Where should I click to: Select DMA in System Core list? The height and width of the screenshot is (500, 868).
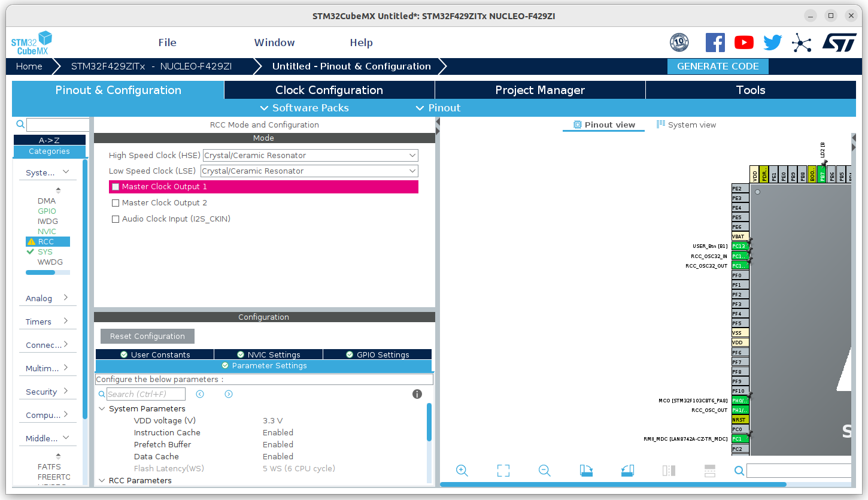[x=47, y=201]
